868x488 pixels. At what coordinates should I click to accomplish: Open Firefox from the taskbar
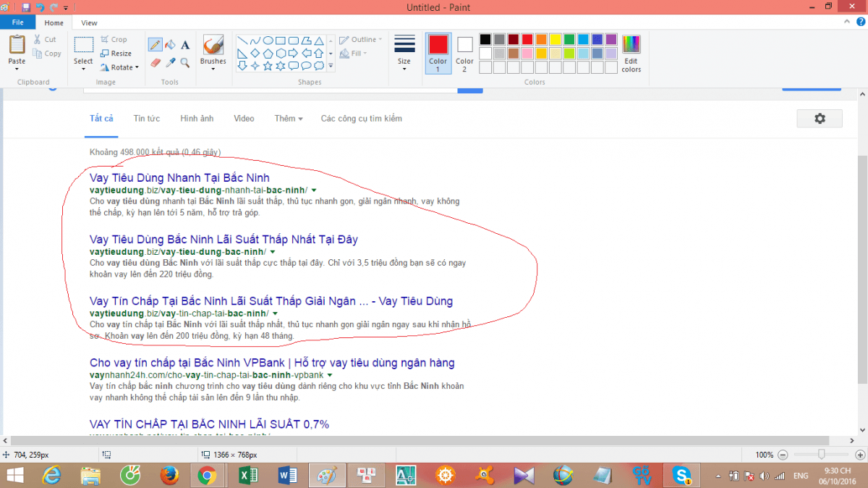169,475
